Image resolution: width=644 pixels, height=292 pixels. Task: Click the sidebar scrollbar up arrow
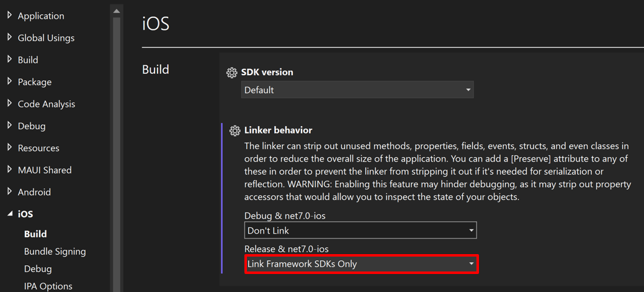(117, 11)
